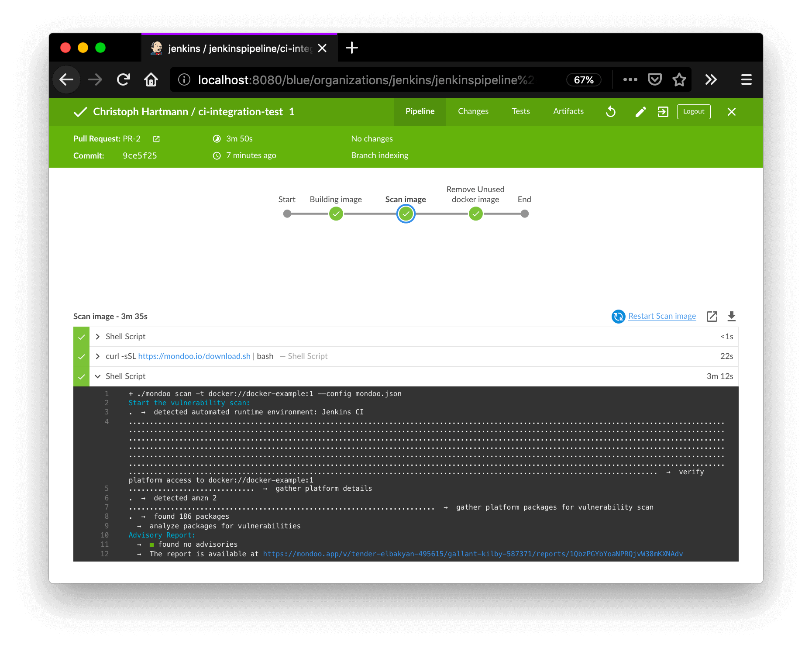Click the Logout button
This screenshot has width=812, height=648.
pos(694,112)
